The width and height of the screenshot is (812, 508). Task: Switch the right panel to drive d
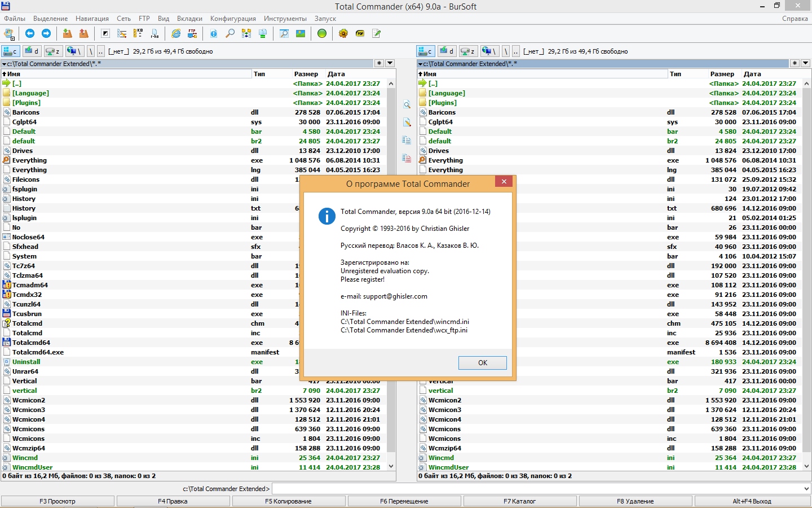pyautogui.click(x=447, y=51)
